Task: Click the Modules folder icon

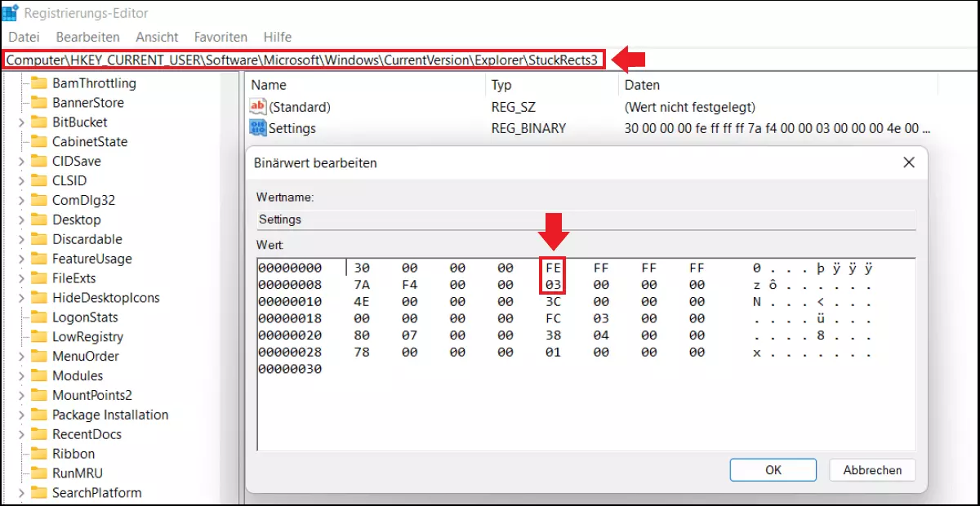Action: coord(39,376)
